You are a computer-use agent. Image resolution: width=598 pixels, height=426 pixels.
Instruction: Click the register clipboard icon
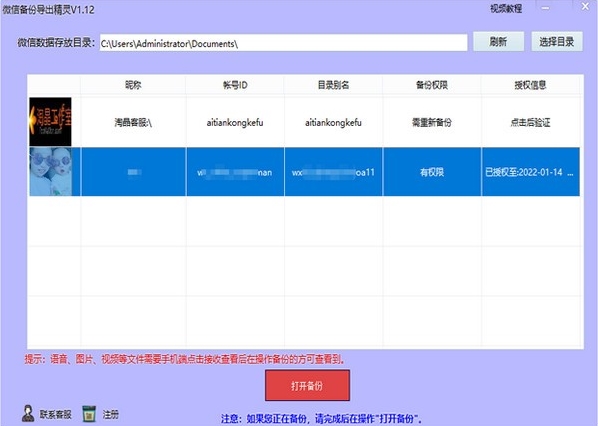coord(89,414)
